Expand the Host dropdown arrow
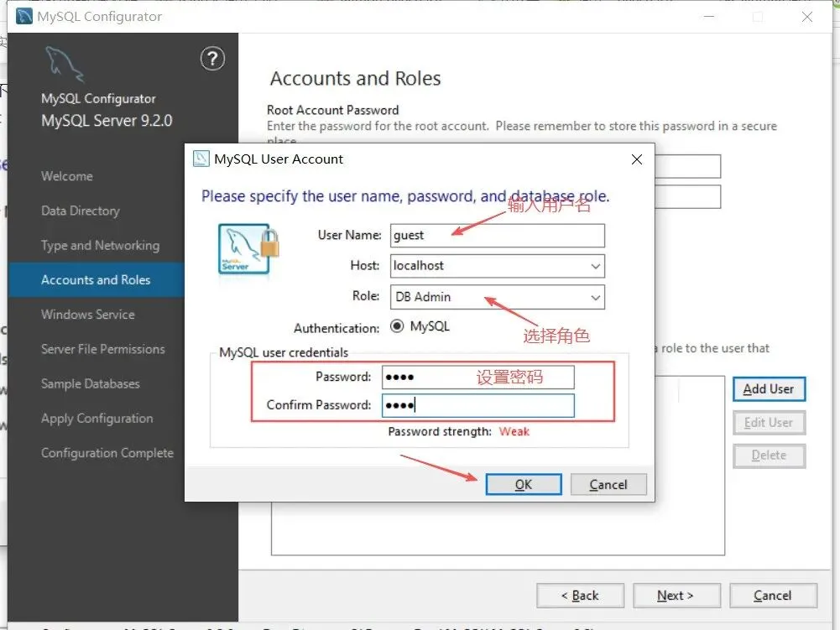This screenshot has width=840, height=630. tap(595, 266)
